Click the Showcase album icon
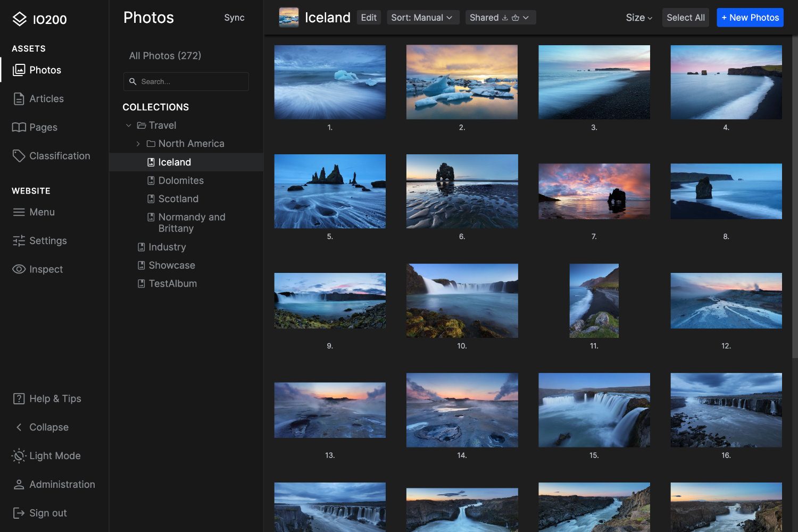Image resolution: width=798 pixels, height=532 pixels. click(x=142, y=265)
